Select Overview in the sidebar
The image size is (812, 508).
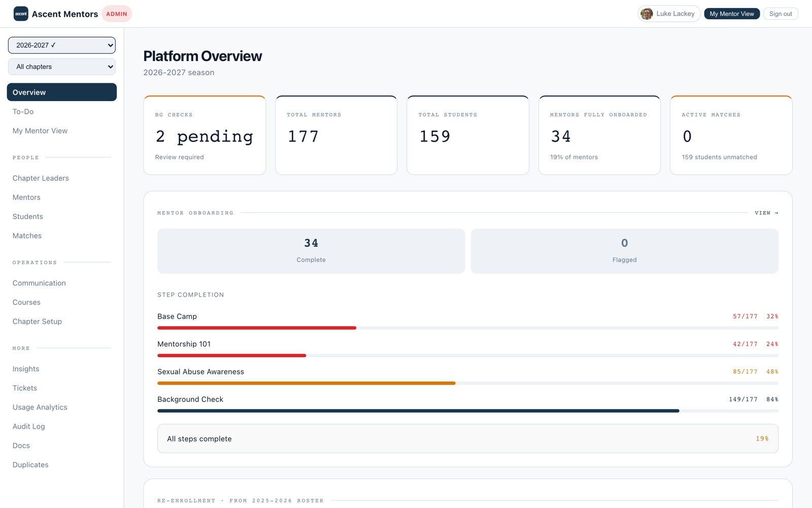(x=62, y=92)
